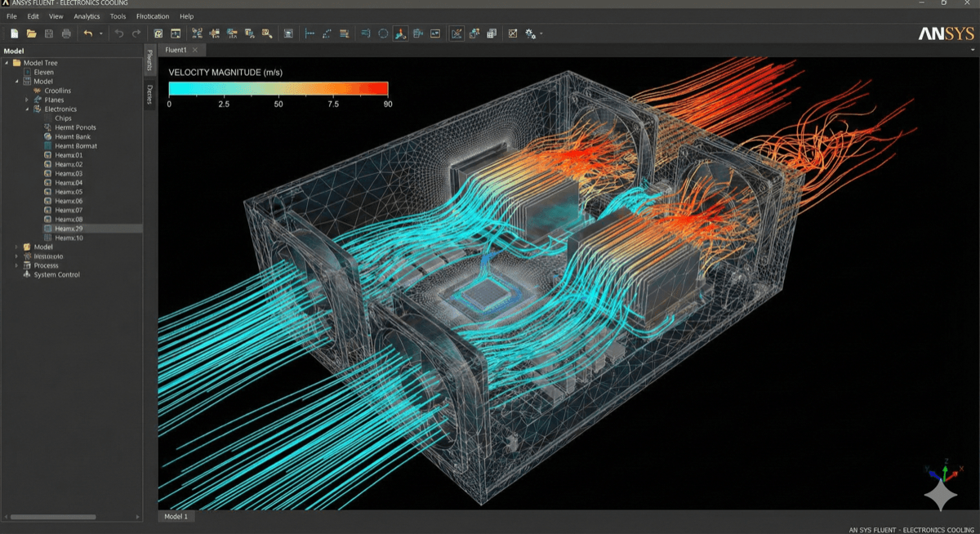Click the Hermt Ponots node icon

pos(48,127)
